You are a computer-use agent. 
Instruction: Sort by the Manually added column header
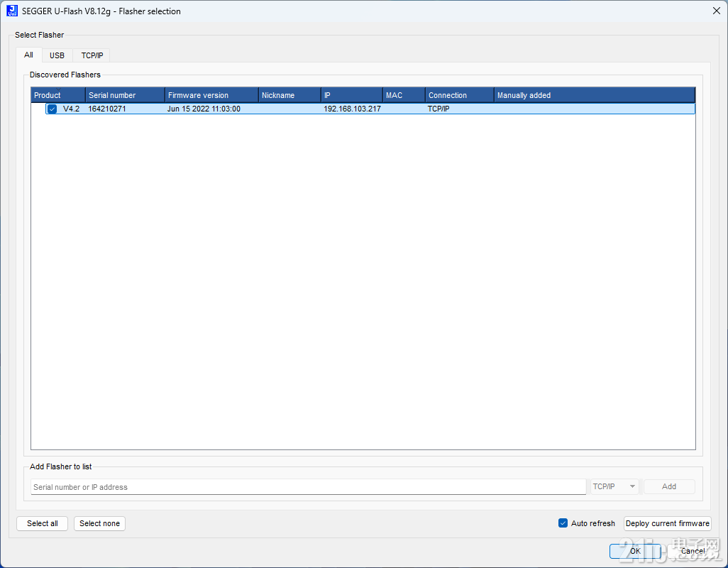coord(595,95)
